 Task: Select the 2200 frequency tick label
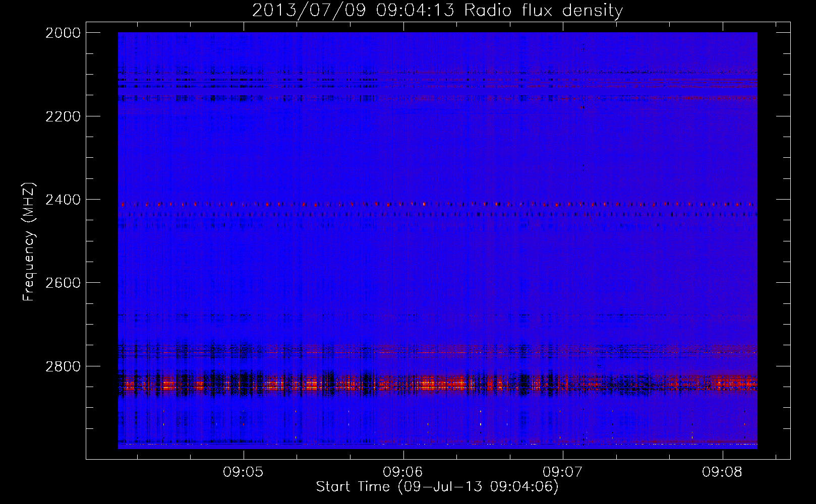point(63,116)
